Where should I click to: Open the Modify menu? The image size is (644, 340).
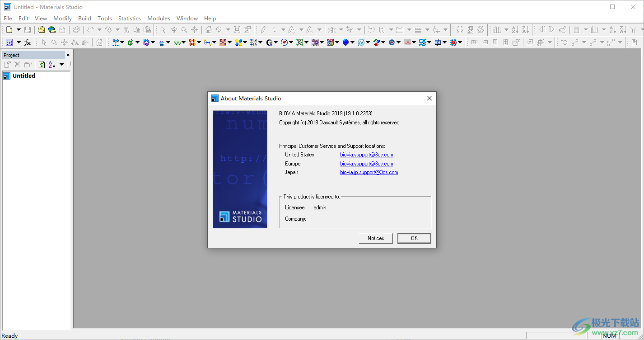click(x=63, y=18)
